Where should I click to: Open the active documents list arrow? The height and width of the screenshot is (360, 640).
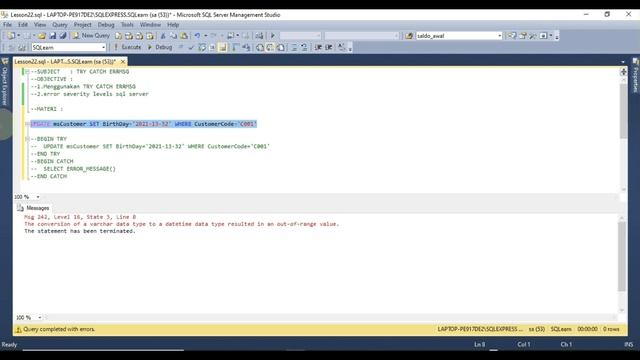[623, 62]
